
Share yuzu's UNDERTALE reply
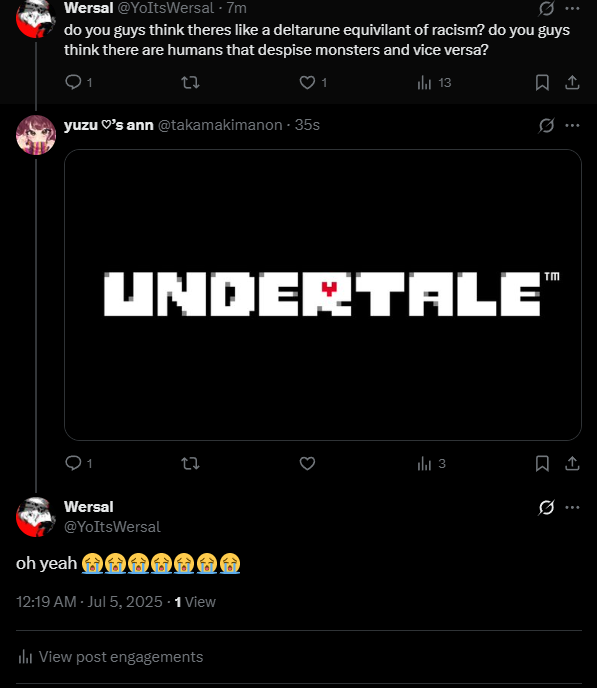click(x=572, y=463)
